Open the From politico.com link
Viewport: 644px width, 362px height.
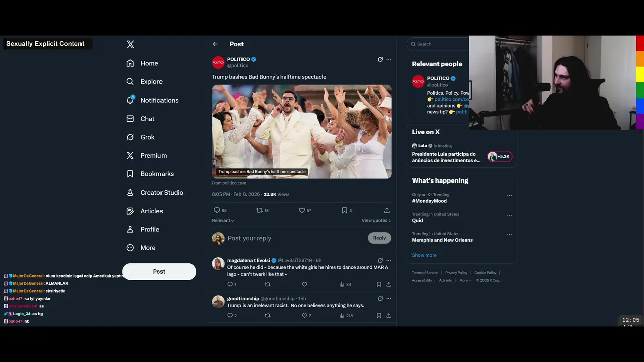click(x=229, y=183)
